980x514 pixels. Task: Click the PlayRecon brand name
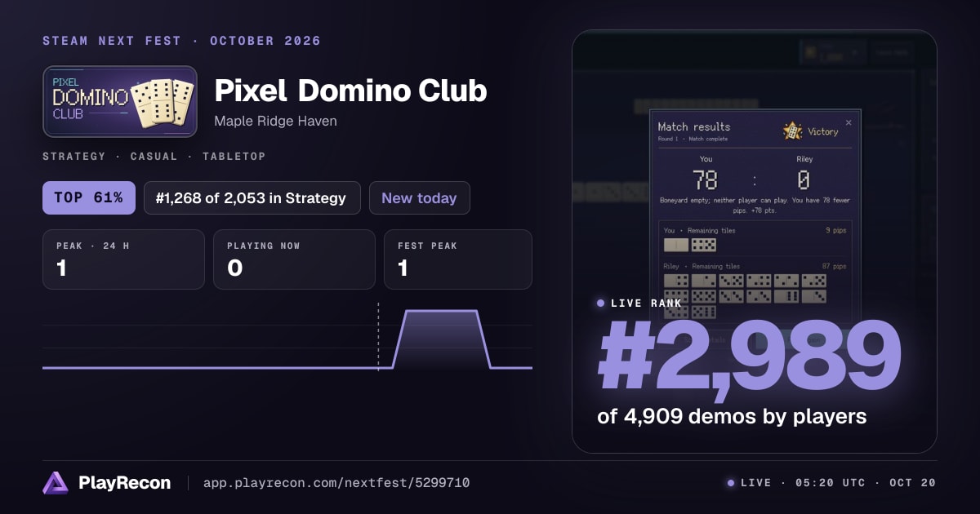124,483
